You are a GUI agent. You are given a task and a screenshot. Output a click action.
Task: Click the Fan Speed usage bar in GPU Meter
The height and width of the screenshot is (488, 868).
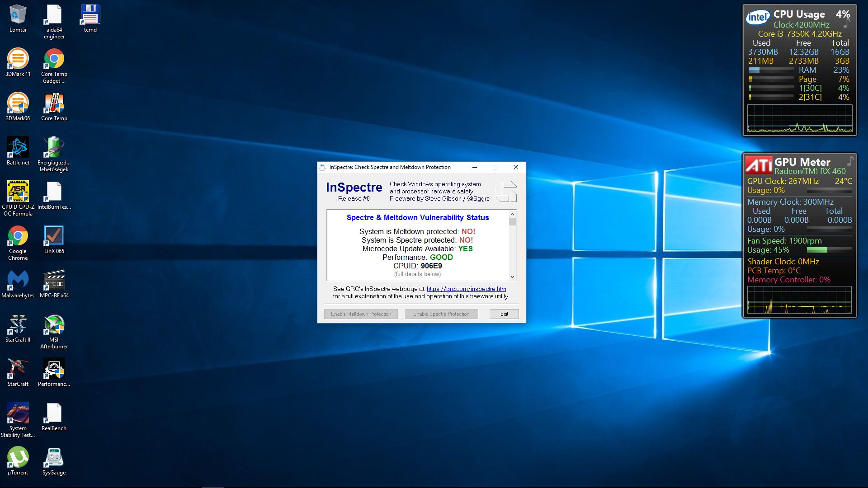829,250
